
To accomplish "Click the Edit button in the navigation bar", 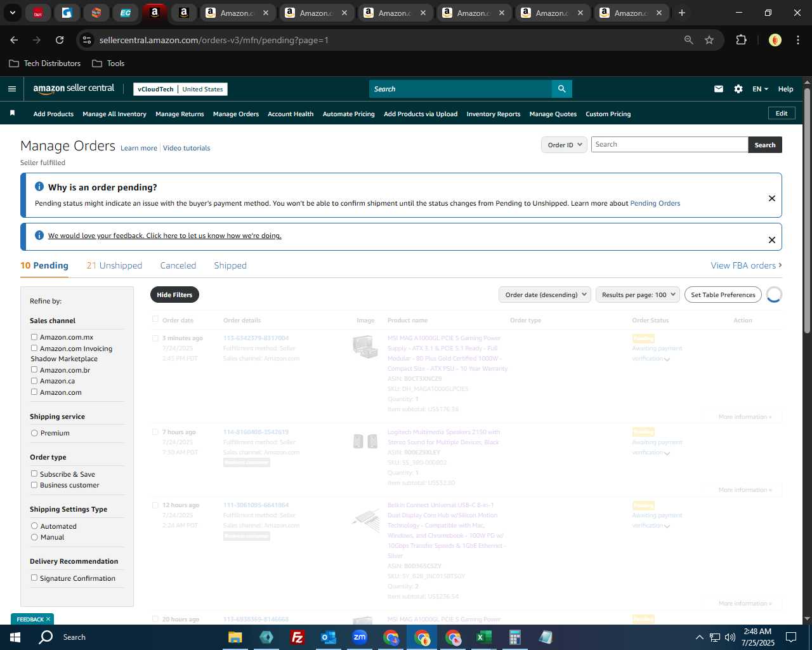I will (x=782, y=113).
